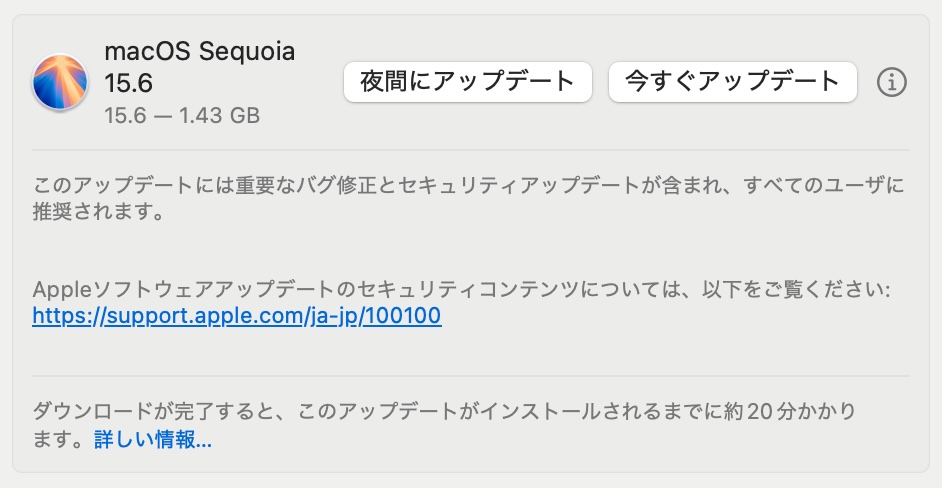Open the info circle icon for update details
942x488 pixels.
pos(892,82)
